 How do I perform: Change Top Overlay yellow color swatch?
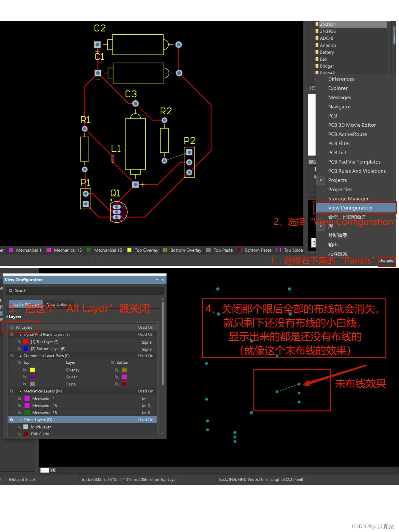(x=33, y=370)
